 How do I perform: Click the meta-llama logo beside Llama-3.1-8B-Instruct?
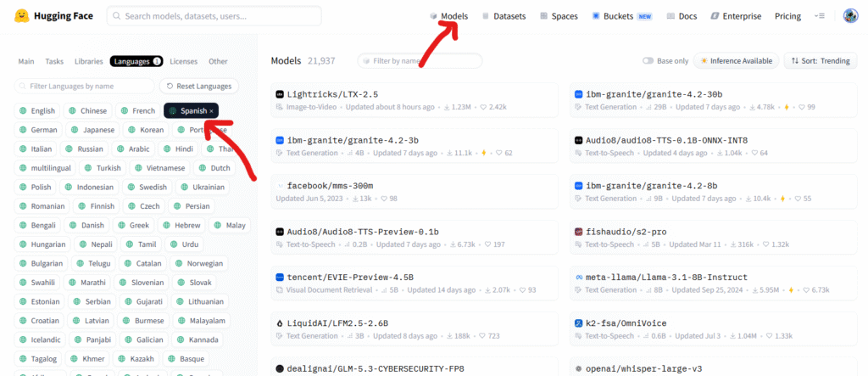pyautogui.click(x=578, y=278)
